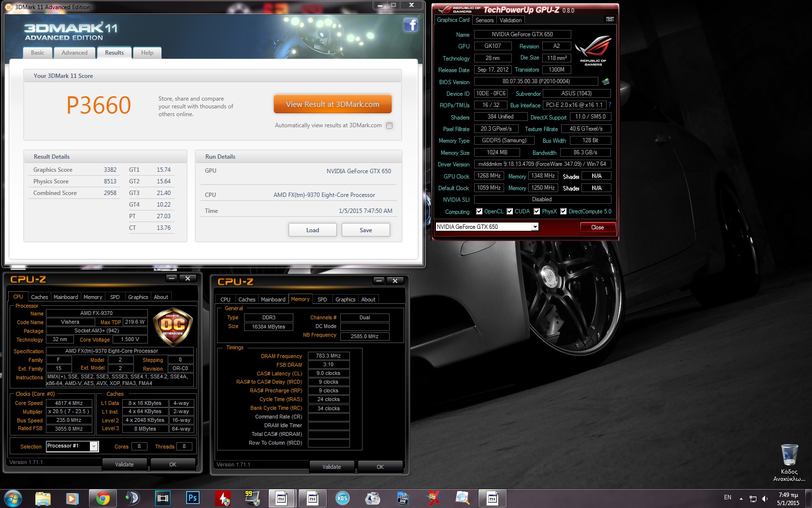Screen dimensions: 812x508
Task: Toggle the CUDA checkbox in GPU-Z
Action: point(509,211)
